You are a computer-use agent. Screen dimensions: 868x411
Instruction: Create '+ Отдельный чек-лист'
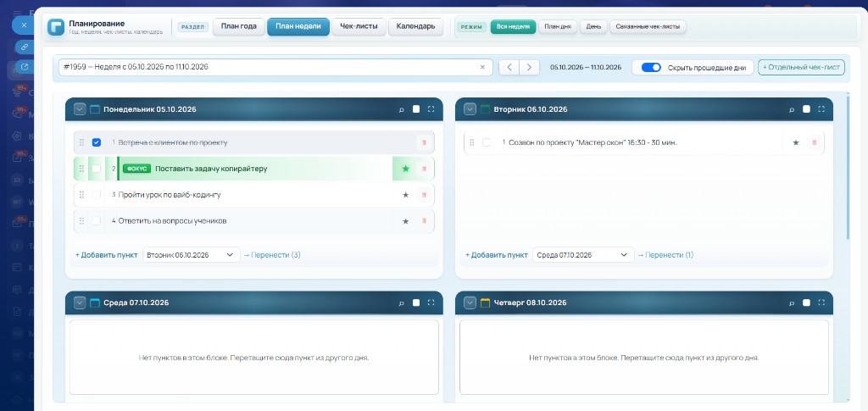[x=801, y=68]
